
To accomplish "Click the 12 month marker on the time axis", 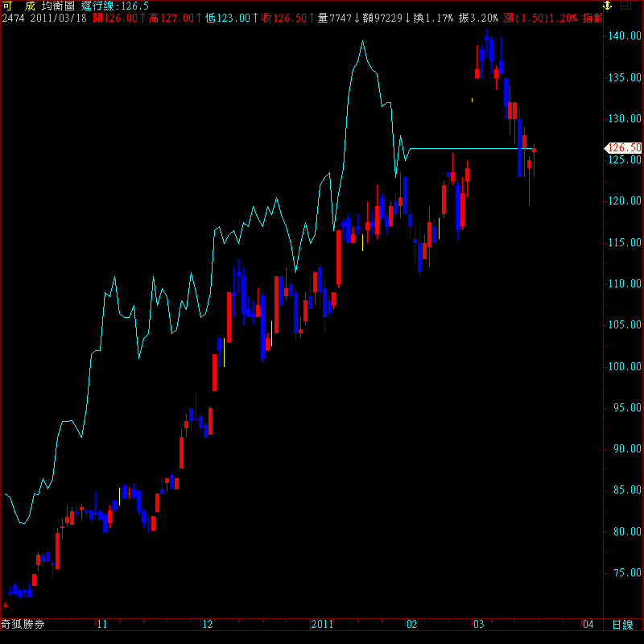I will [x=208, y=624].
